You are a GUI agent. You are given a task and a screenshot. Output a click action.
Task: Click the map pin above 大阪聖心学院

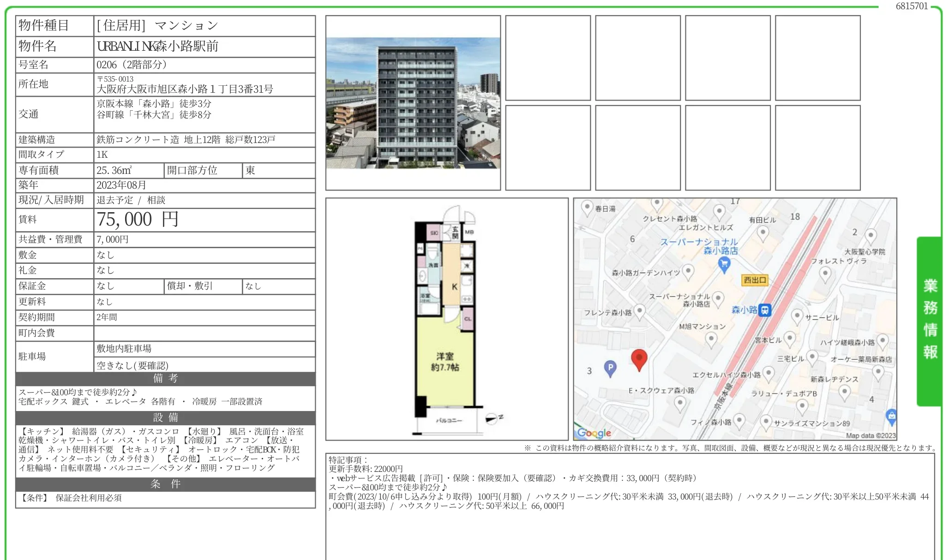871,237
